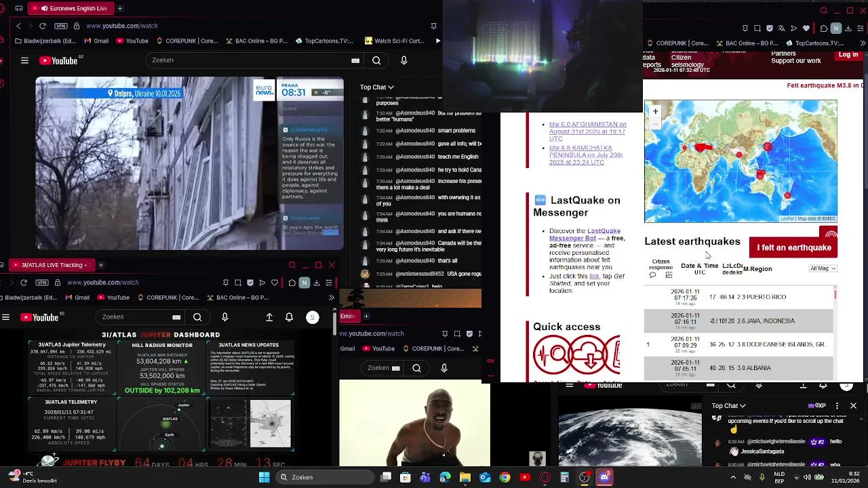Open Mw 6.0 AFGHANISTAN earthquake link
Viewport: 868px width, 488px height.
coord(587,131)
